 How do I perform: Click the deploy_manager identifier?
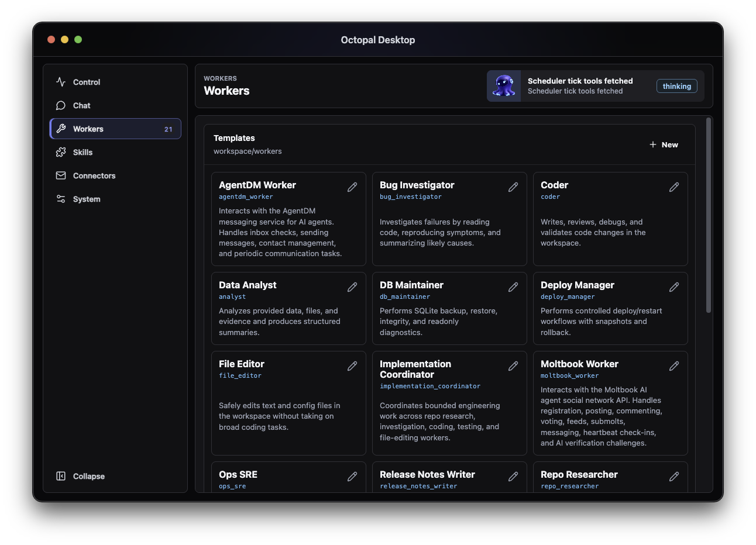tap(568, 297)
